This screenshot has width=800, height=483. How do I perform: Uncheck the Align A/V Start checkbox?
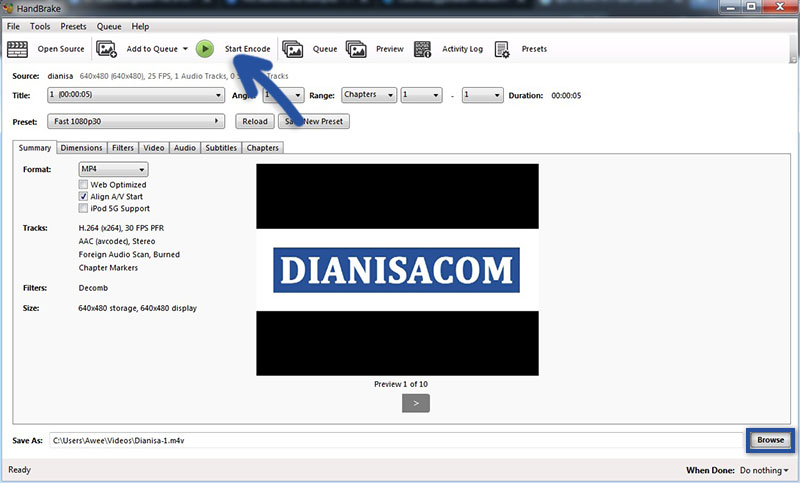coord(83,196)
